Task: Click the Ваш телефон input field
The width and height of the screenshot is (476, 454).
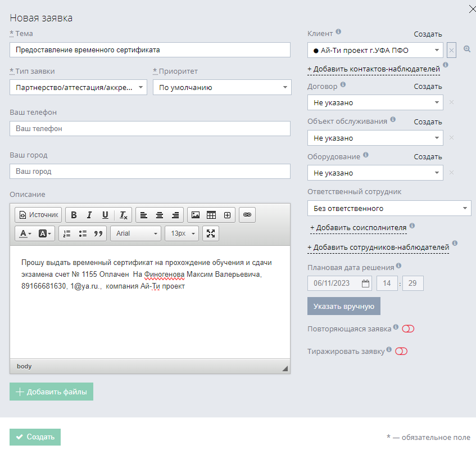Action: click(x=149, y=129)
